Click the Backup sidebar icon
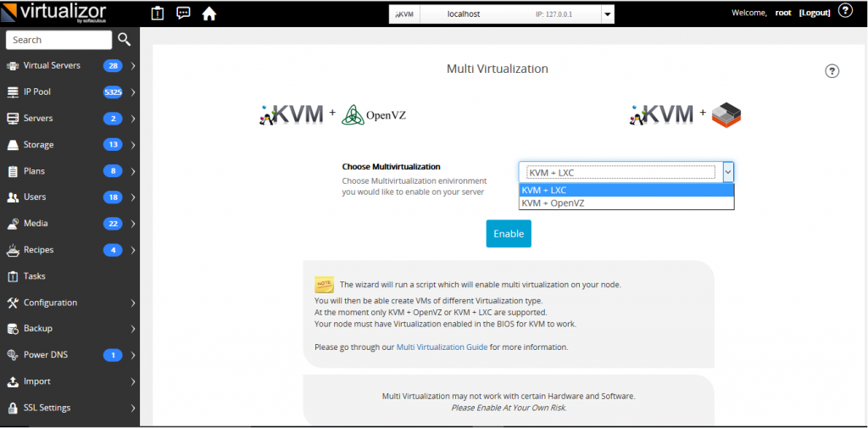The height and width of the screenshot is (428, 868). coord(13,329)
